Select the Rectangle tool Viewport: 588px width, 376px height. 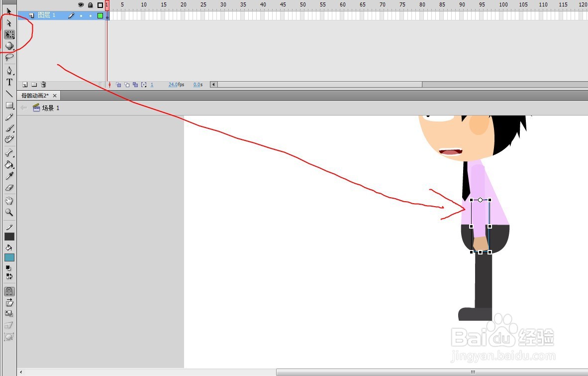(x=9, y=106)
